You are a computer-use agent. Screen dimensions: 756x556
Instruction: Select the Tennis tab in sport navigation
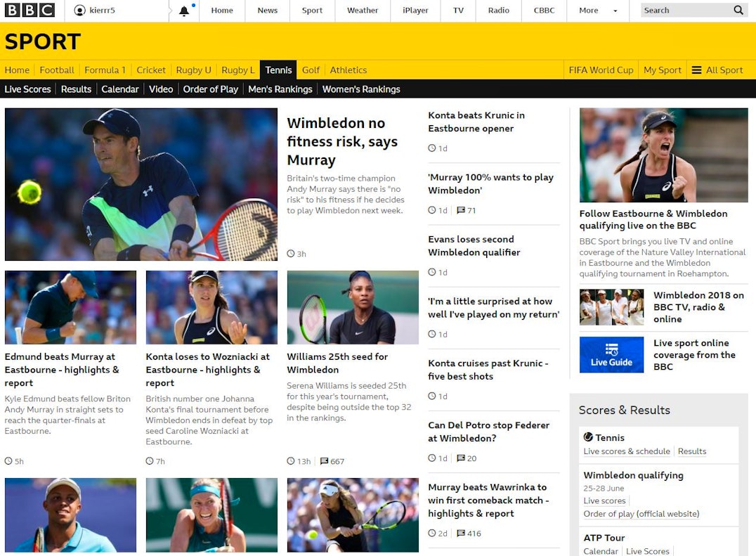[x=278, y=70]
